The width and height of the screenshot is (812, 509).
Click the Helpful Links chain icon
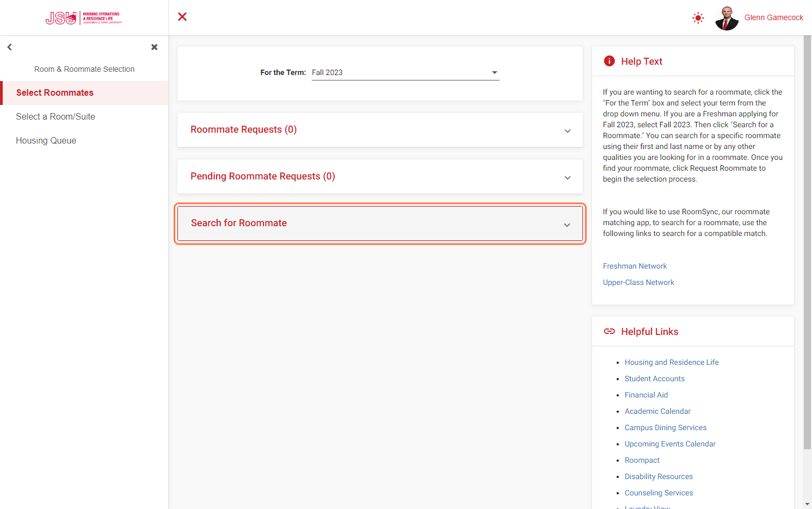[610, 331]
